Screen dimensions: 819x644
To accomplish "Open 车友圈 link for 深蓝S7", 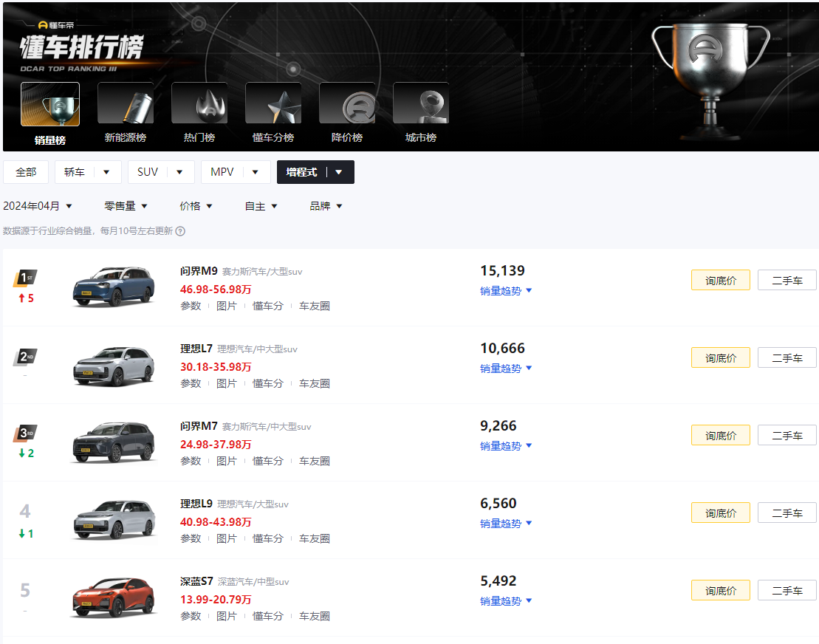I will click(x=315, y=616).
